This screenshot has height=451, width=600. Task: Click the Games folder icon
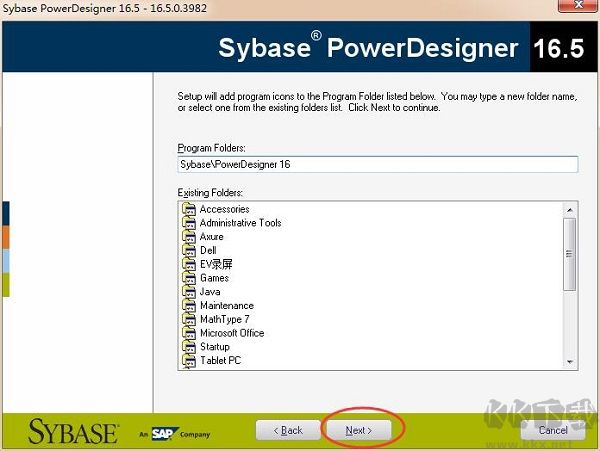189,278
